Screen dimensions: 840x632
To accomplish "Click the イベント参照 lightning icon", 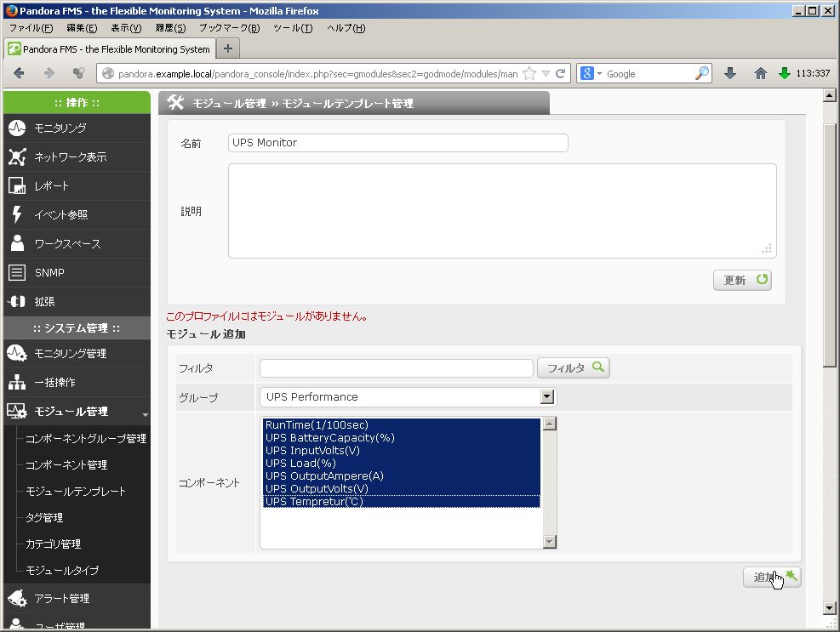I will (17, 214).
